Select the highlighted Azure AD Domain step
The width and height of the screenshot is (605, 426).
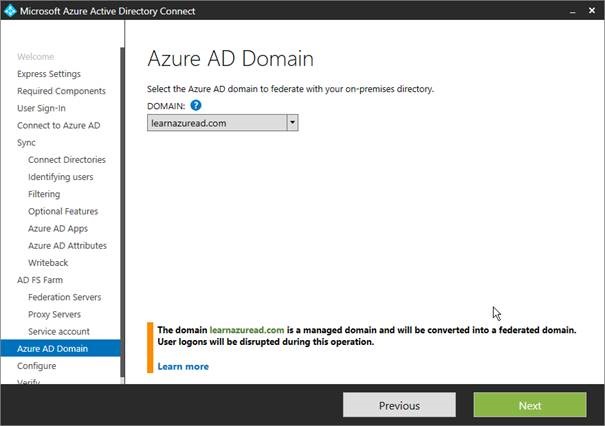61,348
